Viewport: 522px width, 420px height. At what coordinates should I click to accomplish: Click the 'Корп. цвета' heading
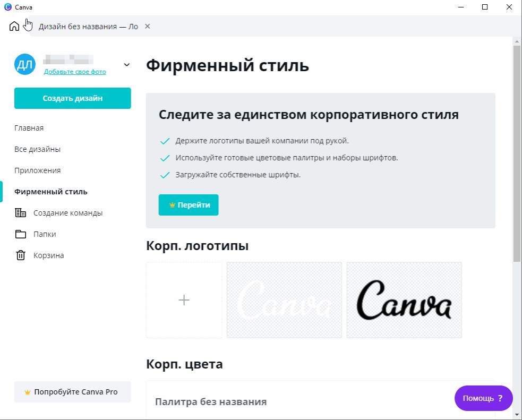tap(184, 364)
